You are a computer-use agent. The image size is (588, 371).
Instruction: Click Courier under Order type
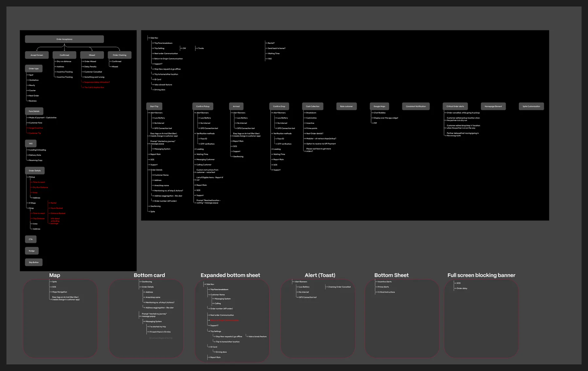(x=32, y=90)
